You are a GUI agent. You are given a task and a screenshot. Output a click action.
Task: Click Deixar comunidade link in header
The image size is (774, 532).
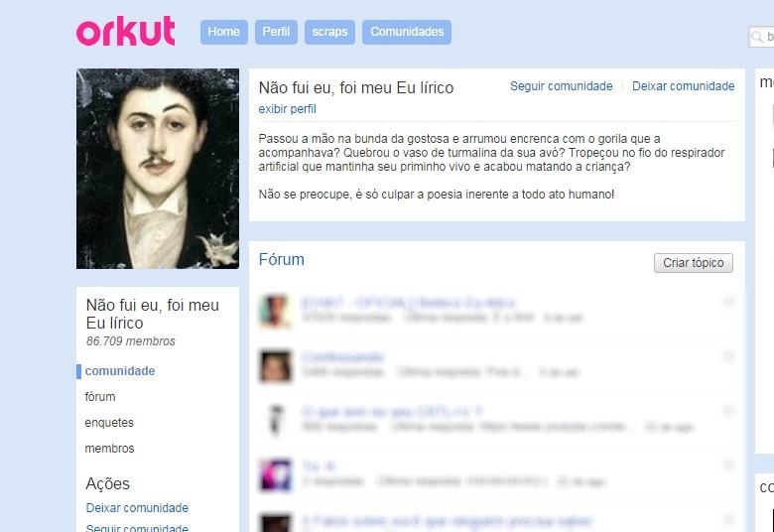point(683,86)
